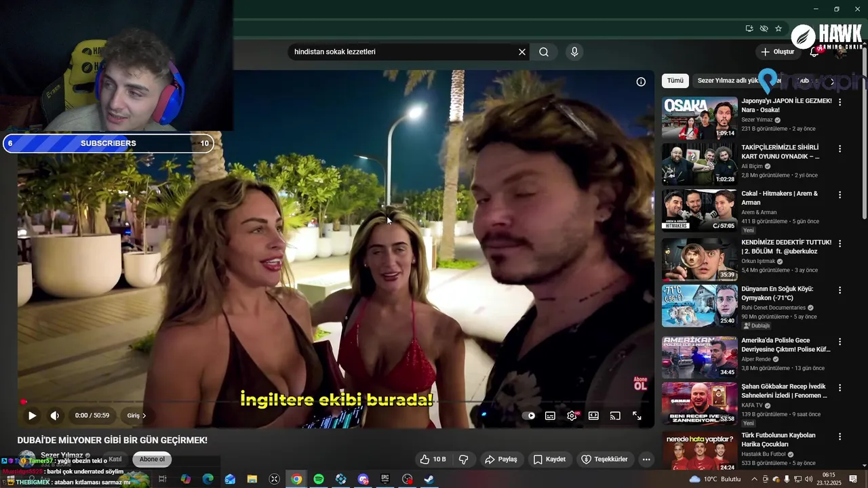Click the install app icon in the address bar
This screenshot has width=868, height=488.
click(749, 28)
